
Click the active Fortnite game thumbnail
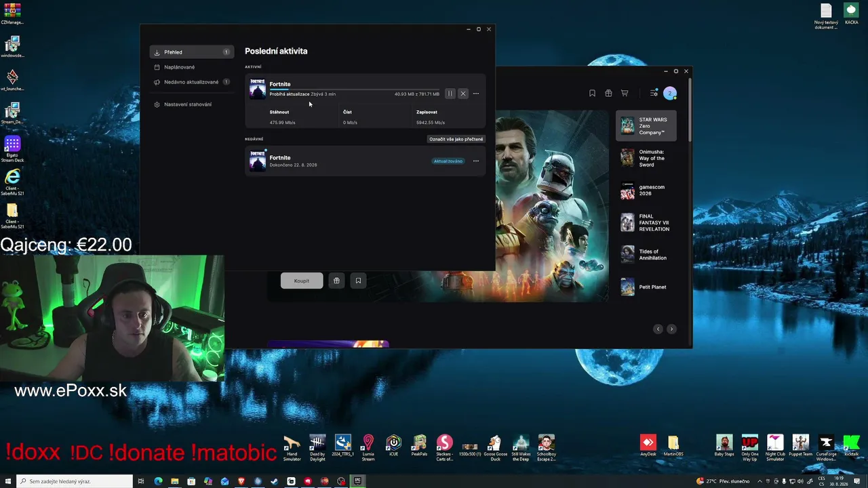(x=258, y=89)
